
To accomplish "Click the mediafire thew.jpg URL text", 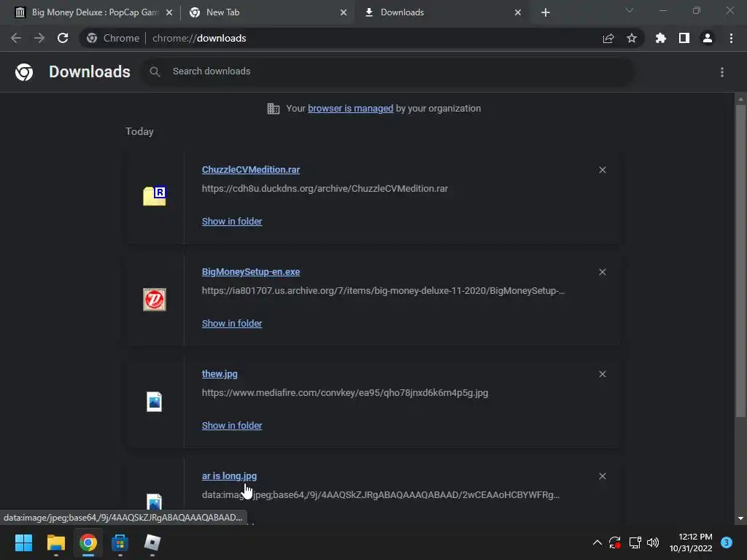I will pos(345,393).
